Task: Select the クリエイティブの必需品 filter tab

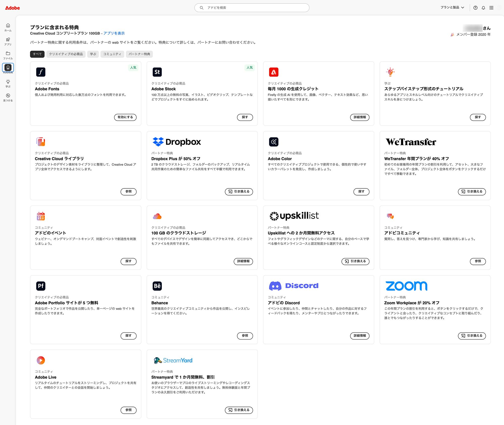Action: 66,54
